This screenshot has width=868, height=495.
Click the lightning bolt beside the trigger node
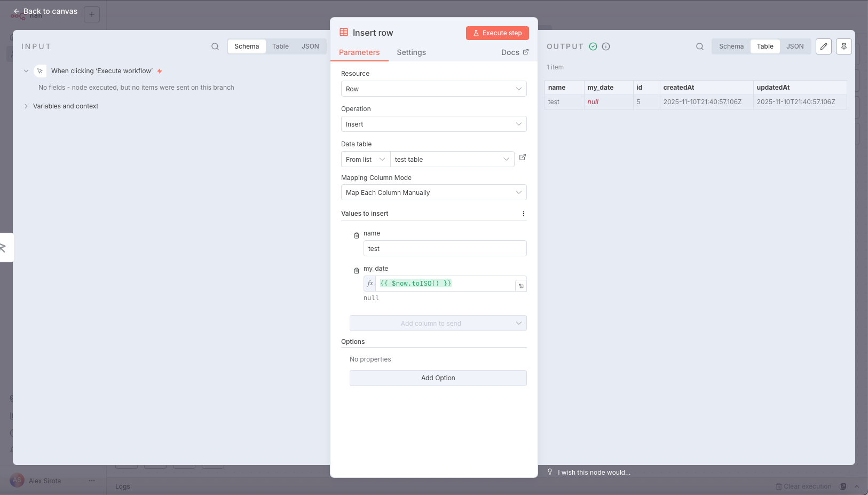pyautogui.click(x=160, y=71)
